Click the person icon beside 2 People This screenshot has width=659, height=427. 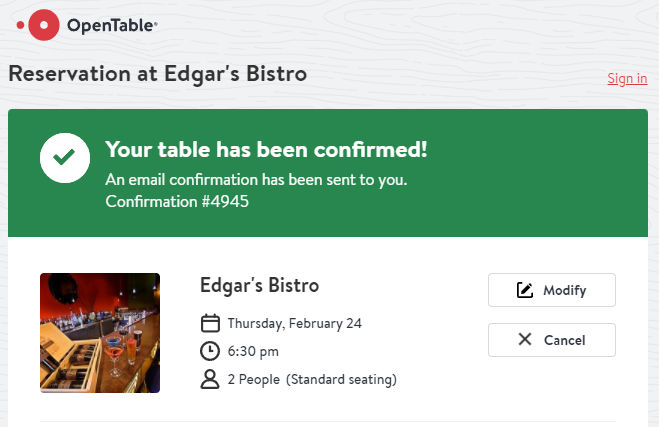click(x=210, y=379)
